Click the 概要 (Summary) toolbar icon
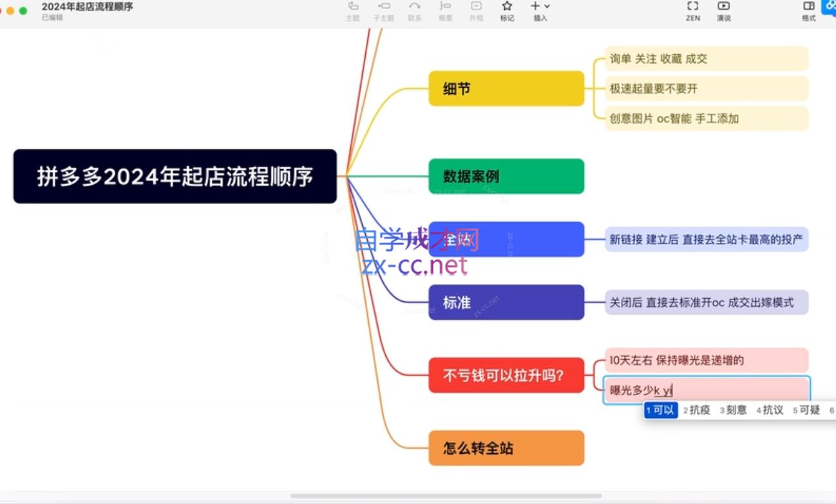The image size is (836, 504). [445, 6]
